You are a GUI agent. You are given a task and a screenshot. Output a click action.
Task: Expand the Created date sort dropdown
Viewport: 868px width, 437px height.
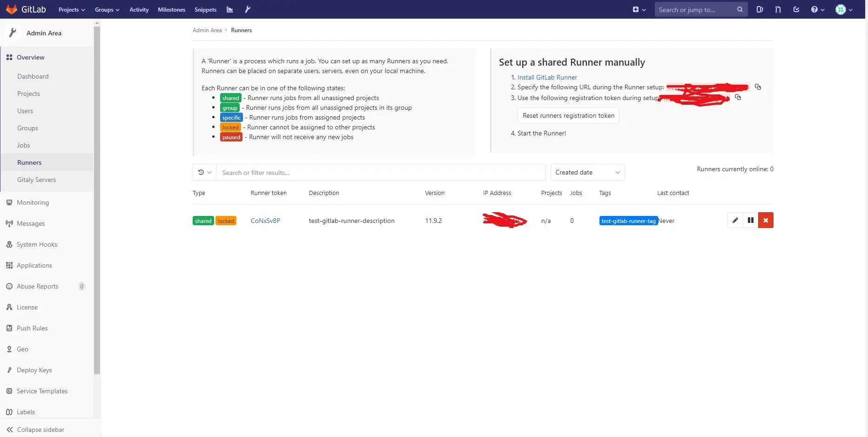[587, 172]
